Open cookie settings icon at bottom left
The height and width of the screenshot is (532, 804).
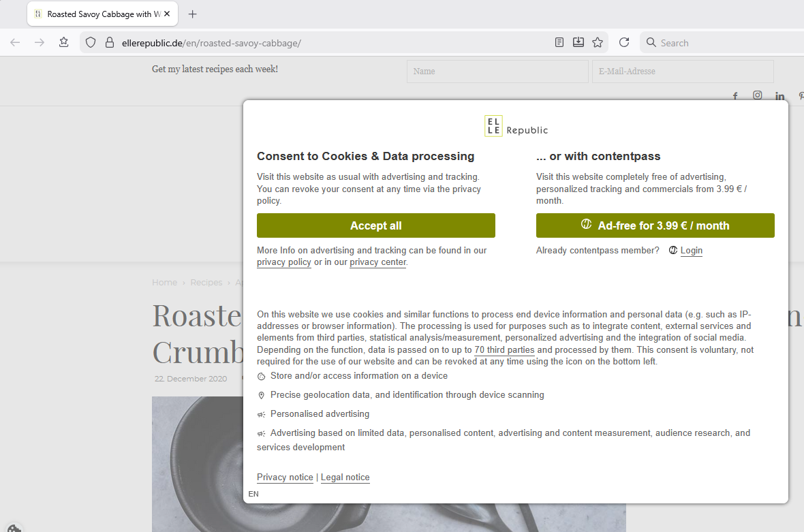(12, 527)
